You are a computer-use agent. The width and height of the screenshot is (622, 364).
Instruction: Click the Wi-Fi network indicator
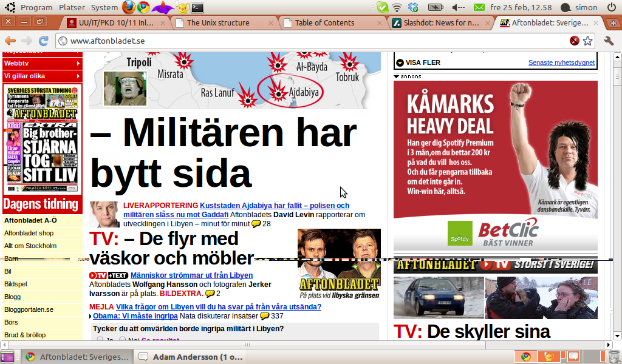click(x=397, y=7)
